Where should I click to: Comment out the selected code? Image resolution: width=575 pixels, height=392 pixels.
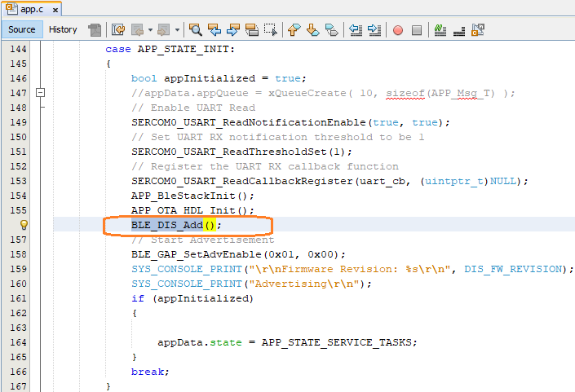pos(440,30)
